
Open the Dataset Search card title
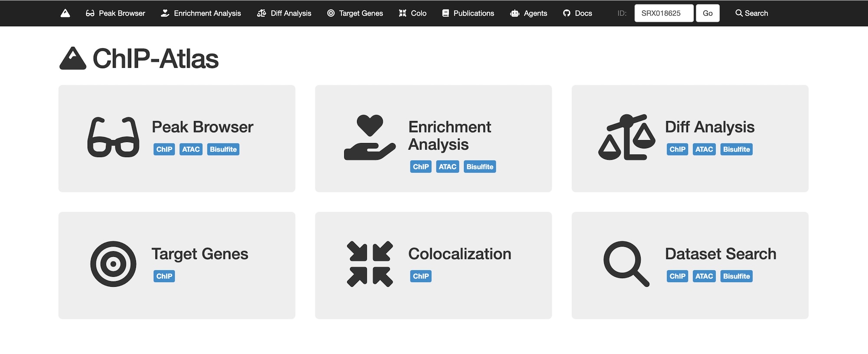[x=720, y=254]
